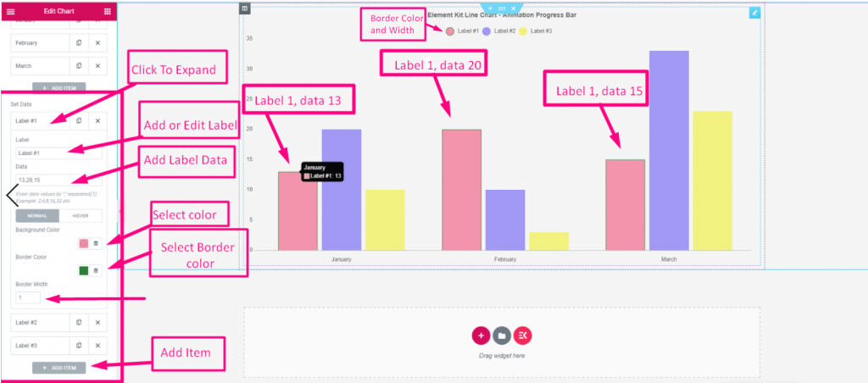Duplicate the Label #3 data item

coord(79,346)
